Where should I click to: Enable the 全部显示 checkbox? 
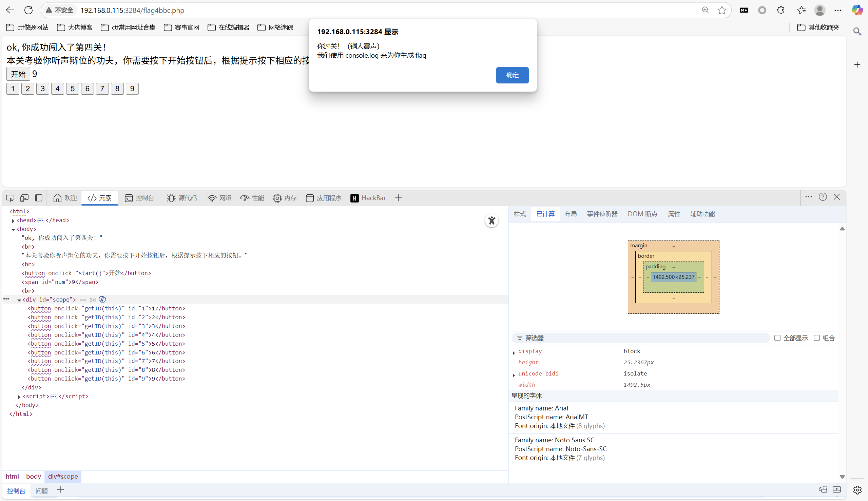pyautogui.click(x=777, y=338)
